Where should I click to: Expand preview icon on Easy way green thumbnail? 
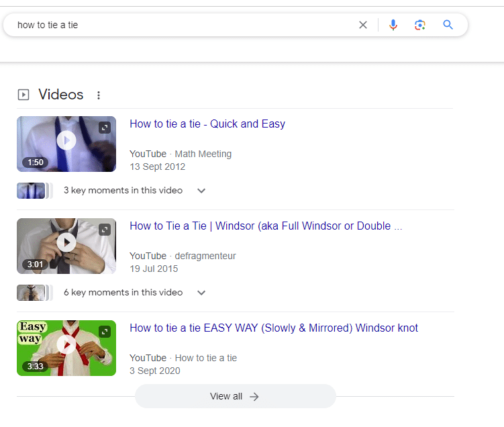pos(105,332)
